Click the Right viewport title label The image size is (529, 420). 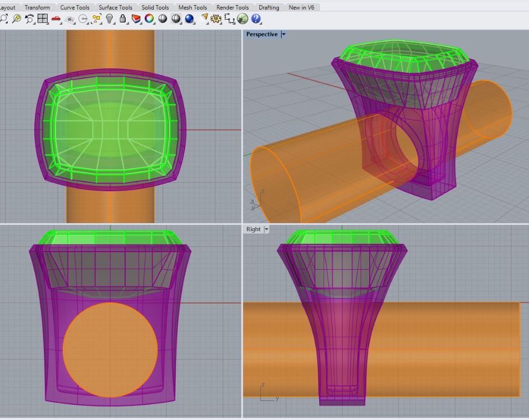[253, 229]
